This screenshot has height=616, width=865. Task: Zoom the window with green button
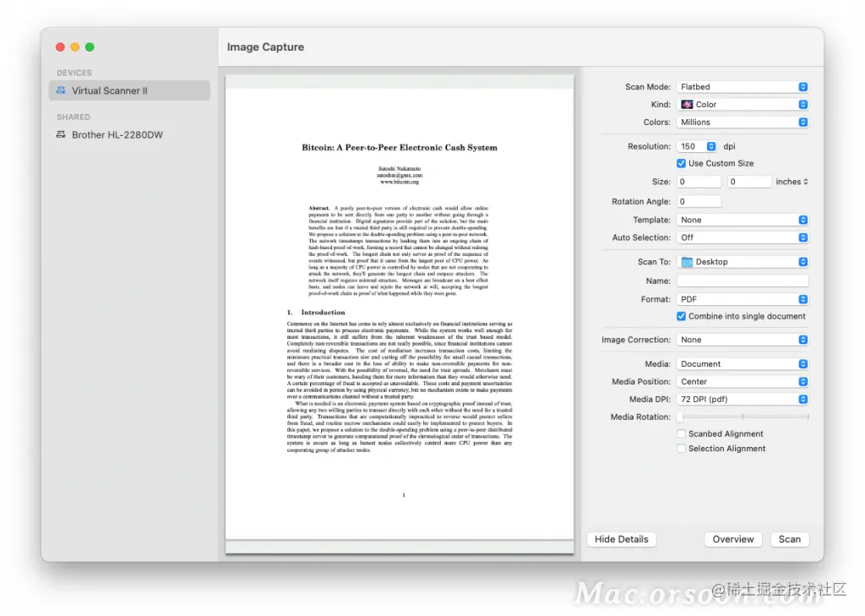point(90,47)
